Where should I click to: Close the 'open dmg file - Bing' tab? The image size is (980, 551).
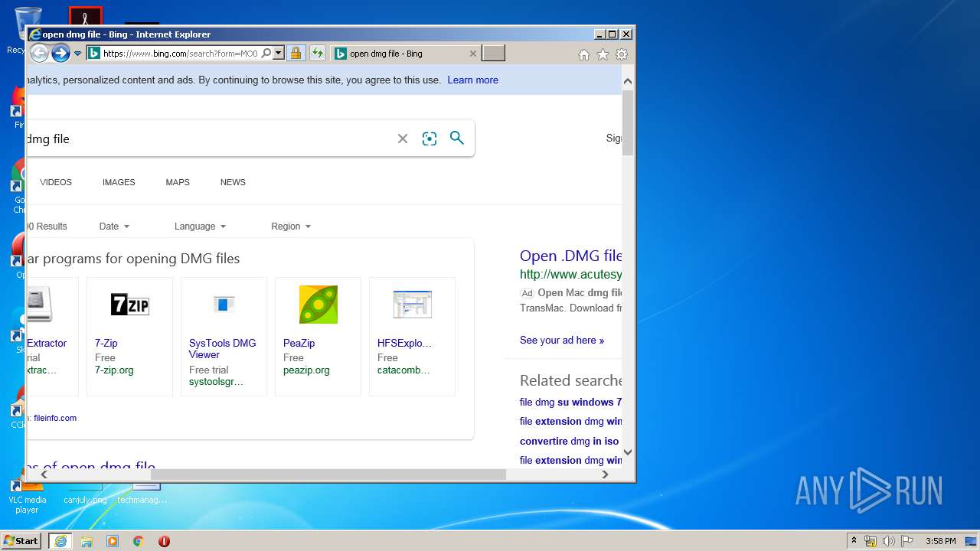pyautogui.click(x=472, y=54)
